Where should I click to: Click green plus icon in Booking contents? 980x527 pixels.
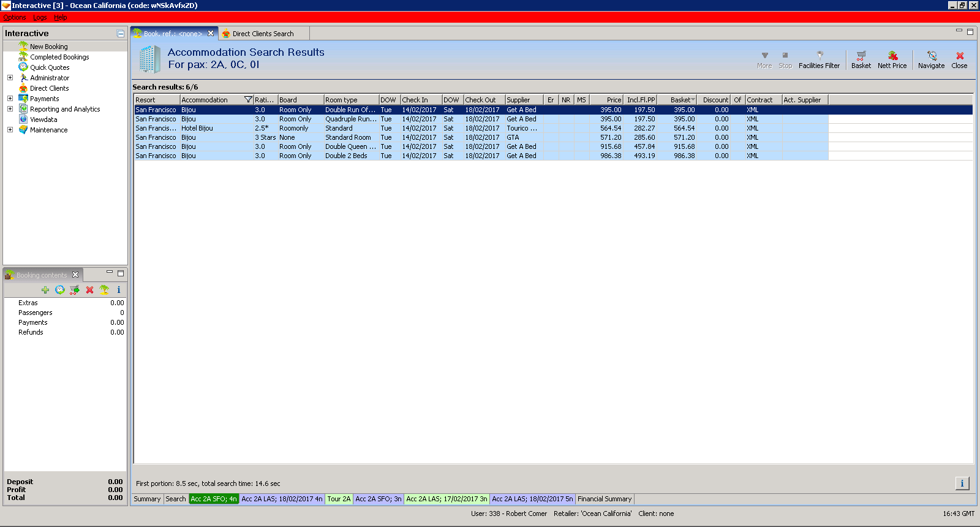coord(45,290)
